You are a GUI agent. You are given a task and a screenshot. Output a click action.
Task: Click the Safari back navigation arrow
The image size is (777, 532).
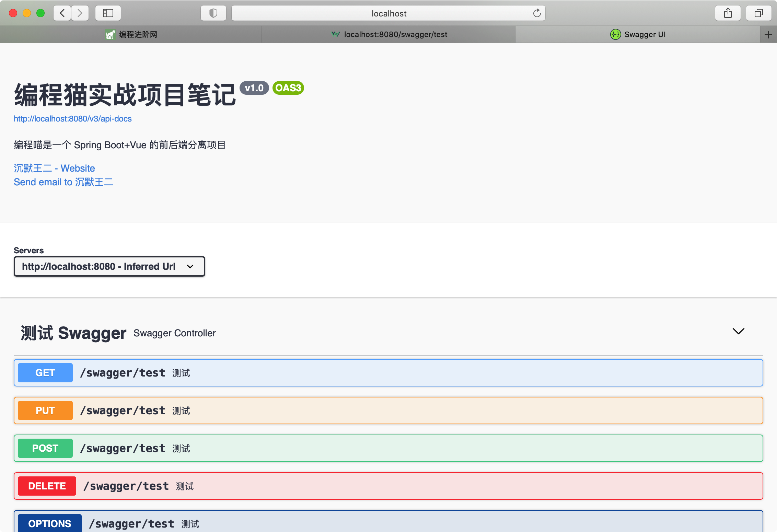click(62, 13)
